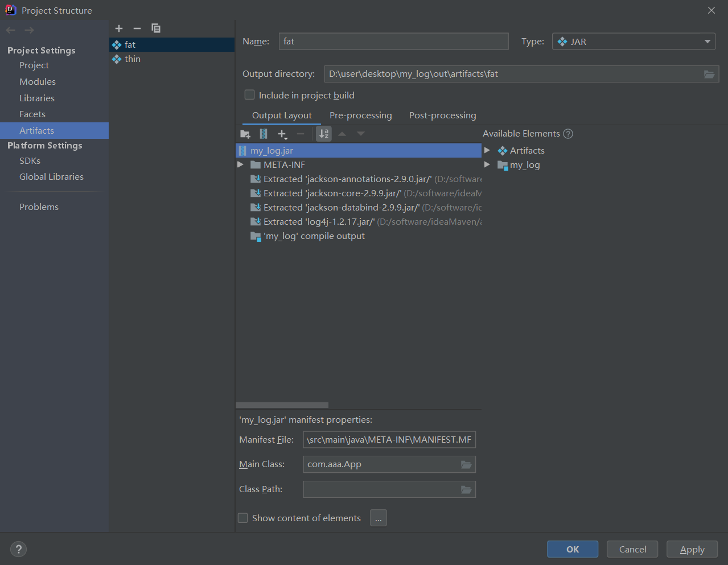Expand Artifacts in Available Elements
Image resolution: width=728 pixels, height=565 pixels.
tap(487, 150)
